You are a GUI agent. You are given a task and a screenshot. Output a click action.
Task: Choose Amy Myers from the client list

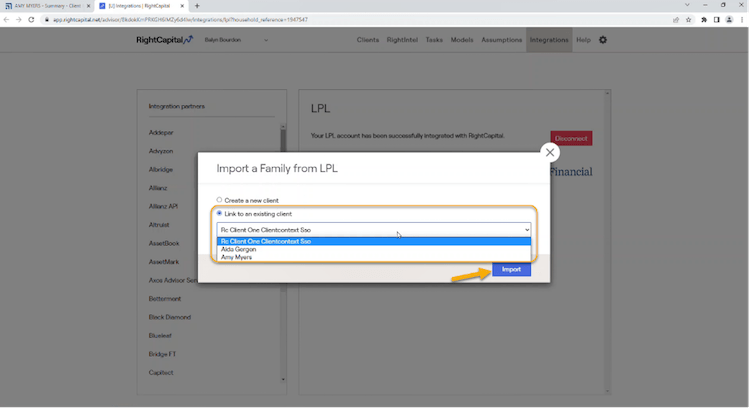click(237, 257)
